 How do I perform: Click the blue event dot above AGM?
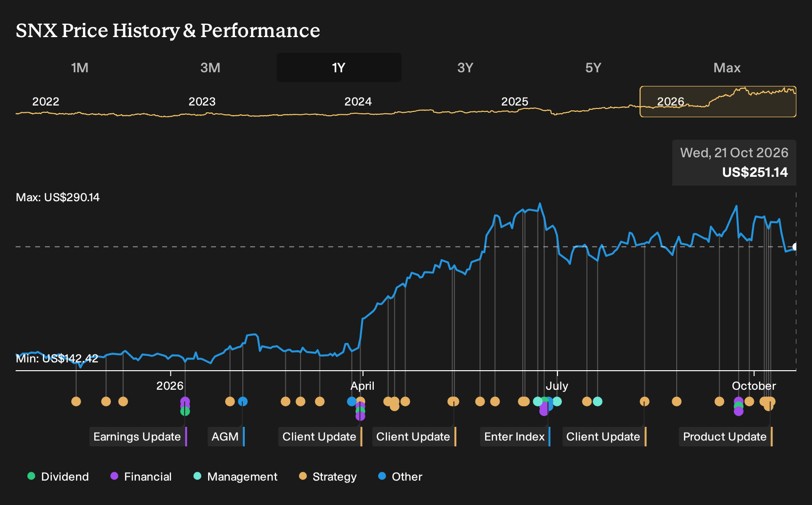pos(243,401)
